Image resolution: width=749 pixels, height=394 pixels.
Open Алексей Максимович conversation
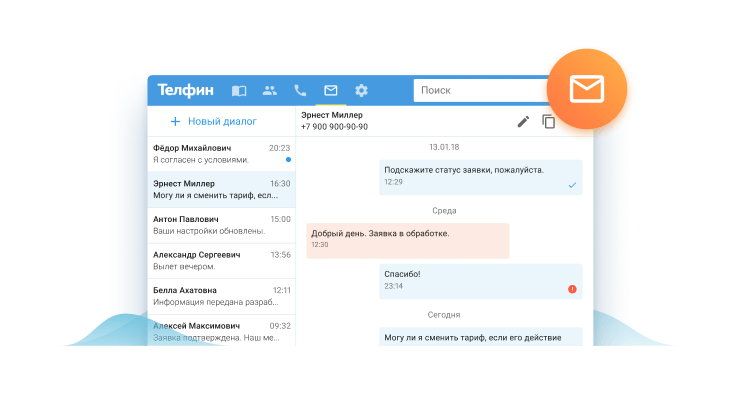[222, 330]
